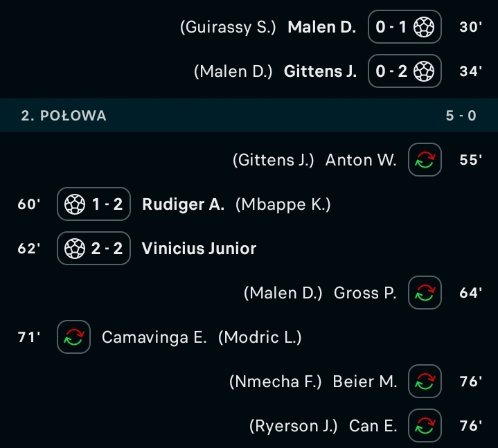Click the Guirassy S. assist name
Screen dimensions: 498x448
coord(228,27)
